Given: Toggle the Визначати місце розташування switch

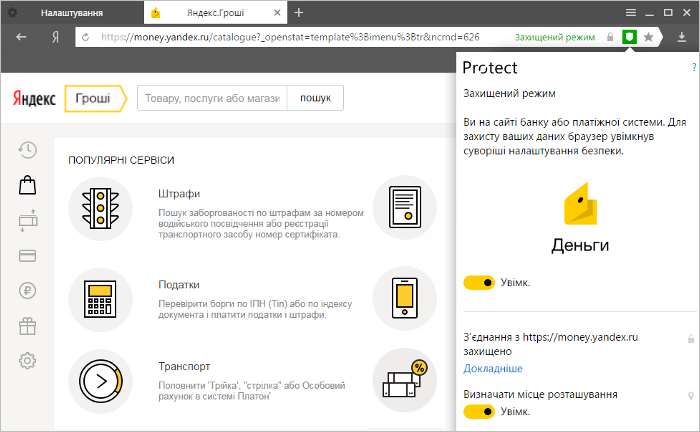Looking at the screenshot, I should click(479, 411).
